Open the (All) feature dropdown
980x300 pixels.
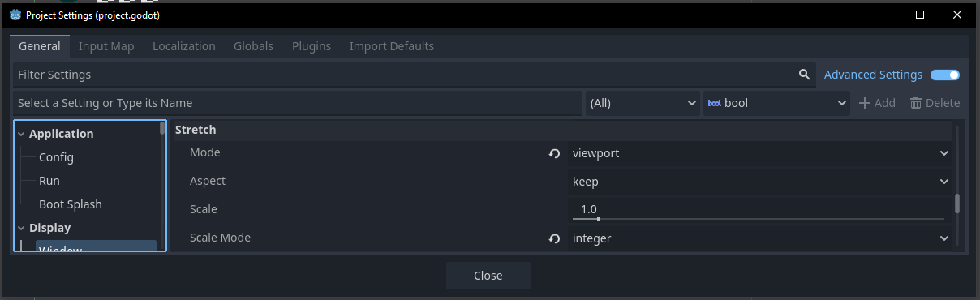(x=642, y=103)
